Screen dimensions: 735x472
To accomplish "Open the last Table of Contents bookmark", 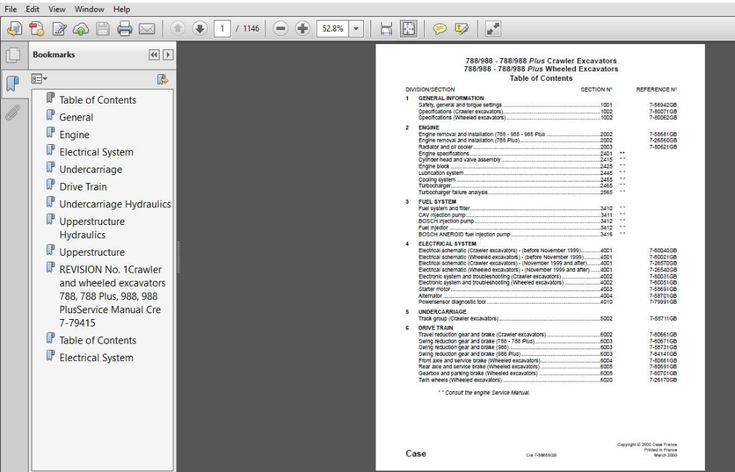I will coord(98,340).
